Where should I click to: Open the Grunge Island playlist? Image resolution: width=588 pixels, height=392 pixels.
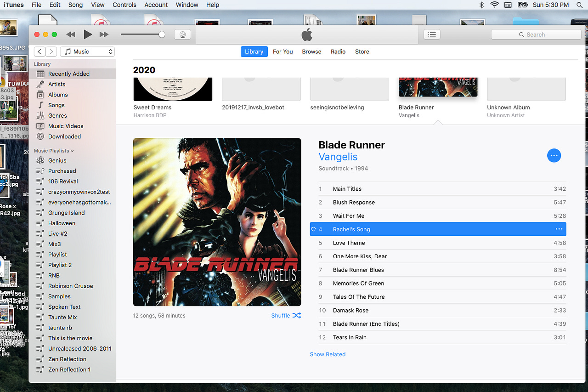[x=66, y=213]
